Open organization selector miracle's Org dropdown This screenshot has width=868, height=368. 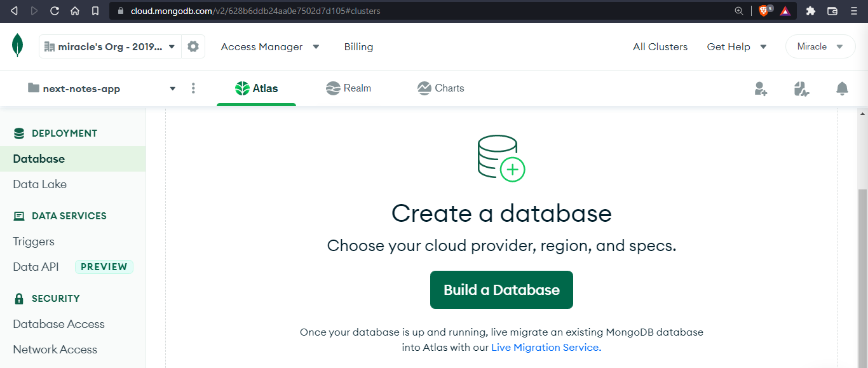tap(110, 46)
